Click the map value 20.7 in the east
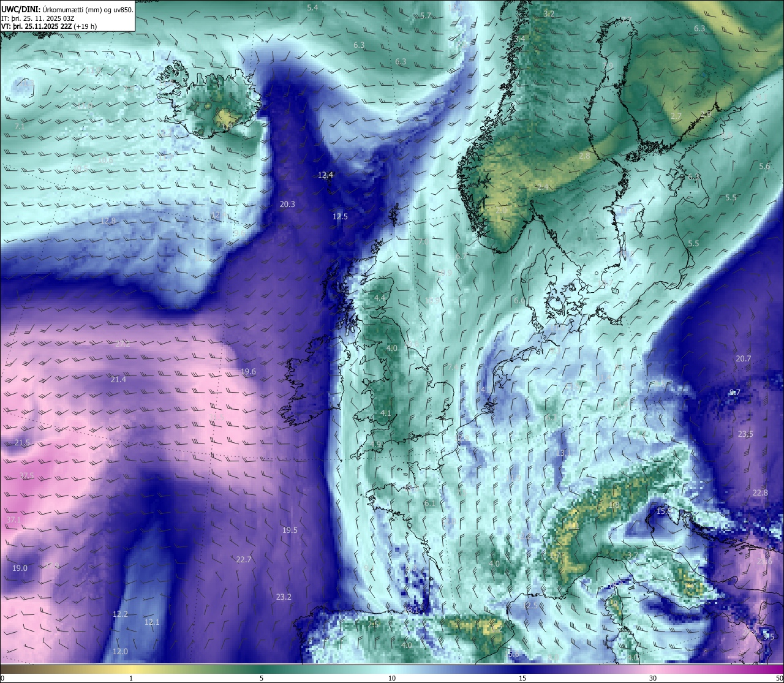Screen dimensions: 784x683 tap(743, 358)
